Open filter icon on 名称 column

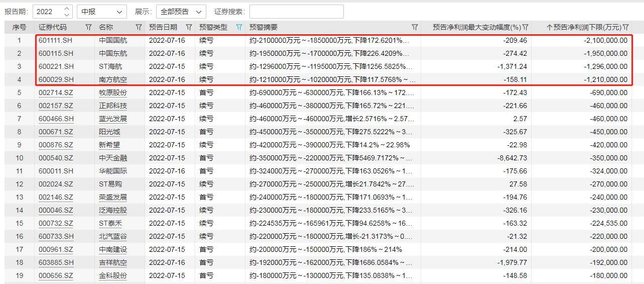pos(139,27)
